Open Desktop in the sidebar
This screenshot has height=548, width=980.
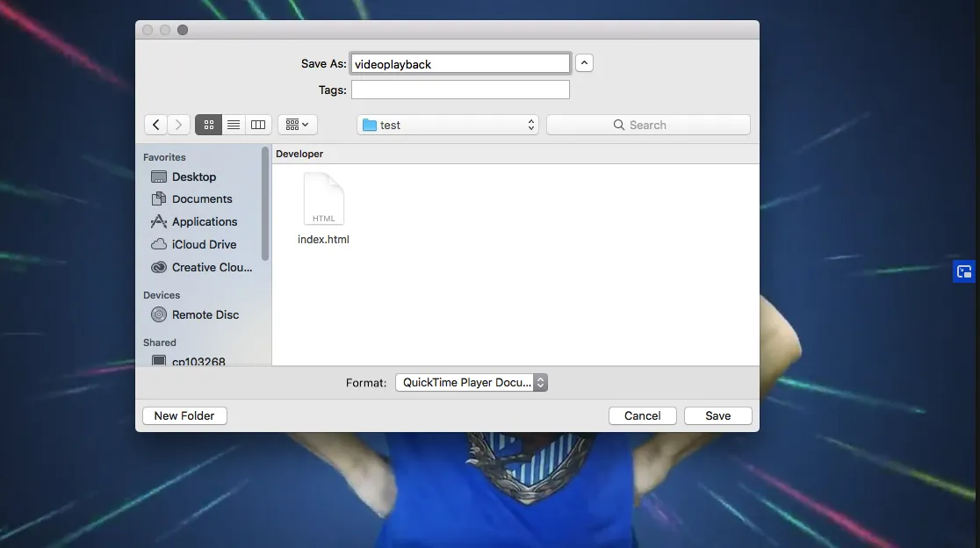click(x=203, y=177)
